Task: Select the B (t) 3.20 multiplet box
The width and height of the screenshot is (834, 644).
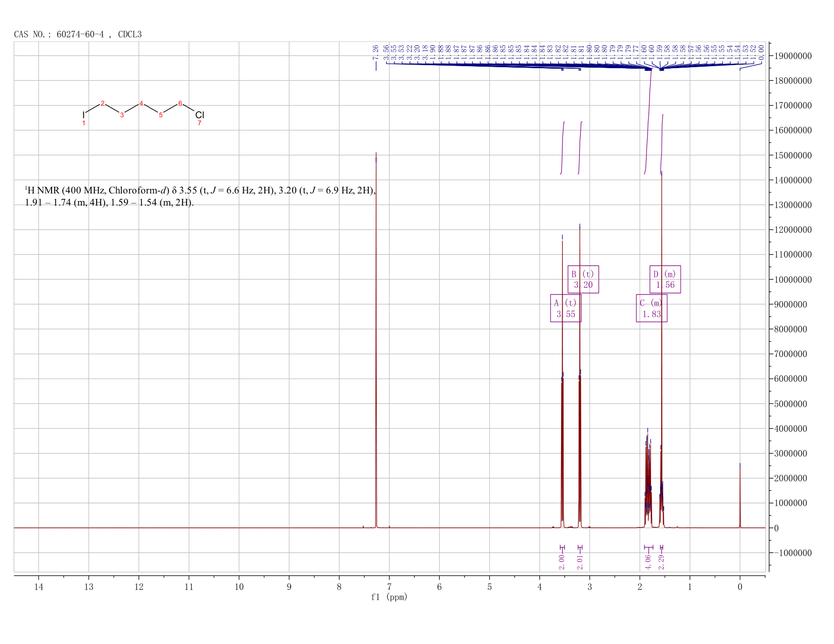Action: coord(583,279)
